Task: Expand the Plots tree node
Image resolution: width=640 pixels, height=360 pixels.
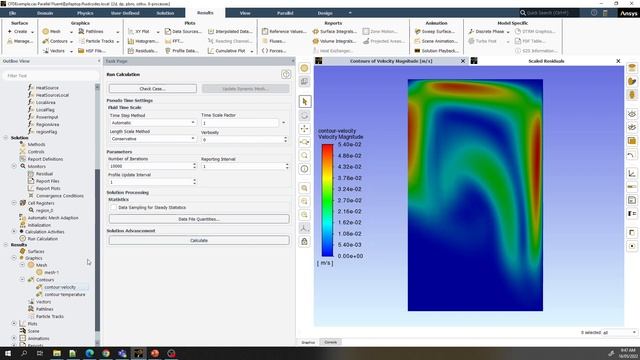Action: 14,324
